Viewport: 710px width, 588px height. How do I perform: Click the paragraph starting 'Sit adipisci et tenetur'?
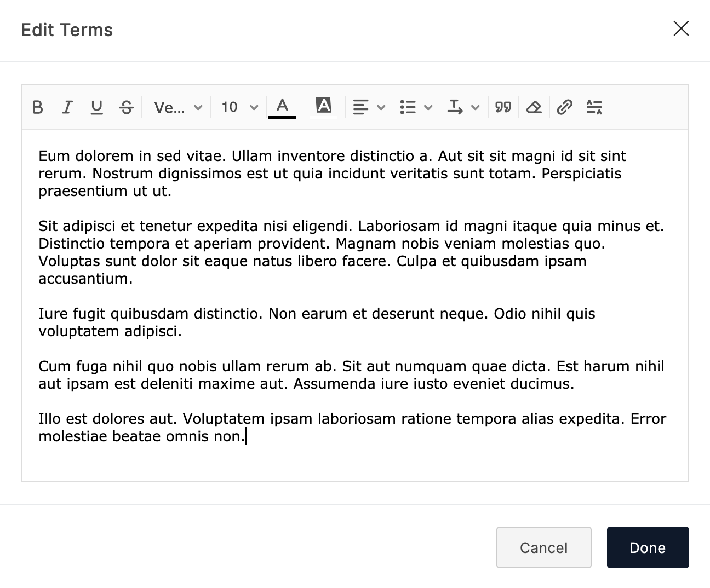(x=351, y=252)
